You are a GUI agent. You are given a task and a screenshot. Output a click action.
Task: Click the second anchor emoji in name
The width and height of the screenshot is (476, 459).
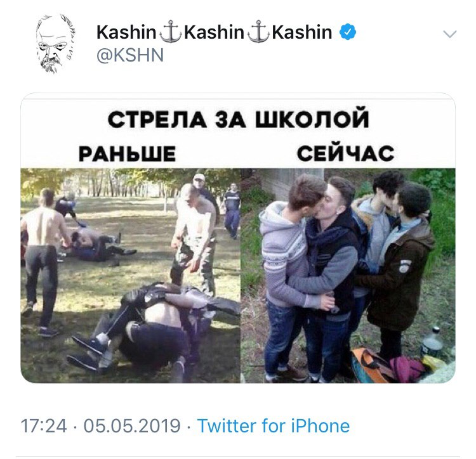pos(258,32)
